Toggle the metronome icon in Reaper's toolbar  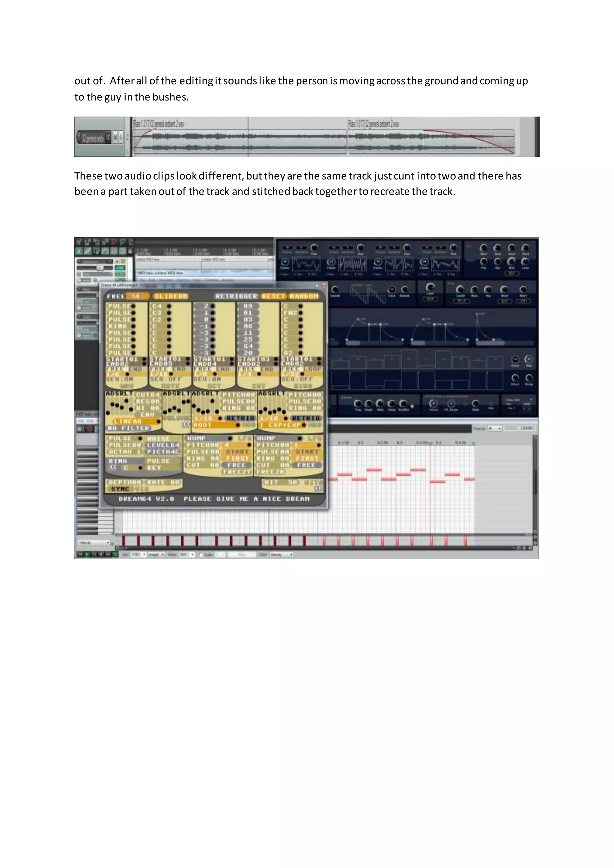(x=131, y=242)
